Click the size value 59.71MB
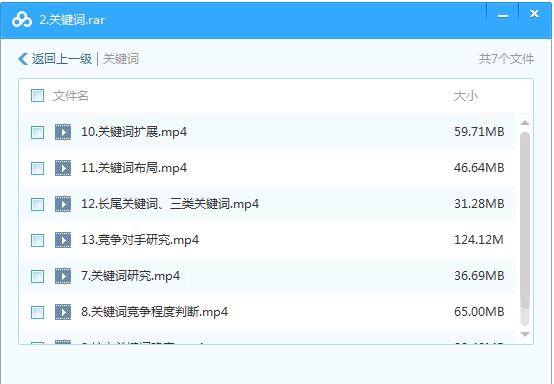Screen dimensions: 554x384 click(x=479, y=132)
